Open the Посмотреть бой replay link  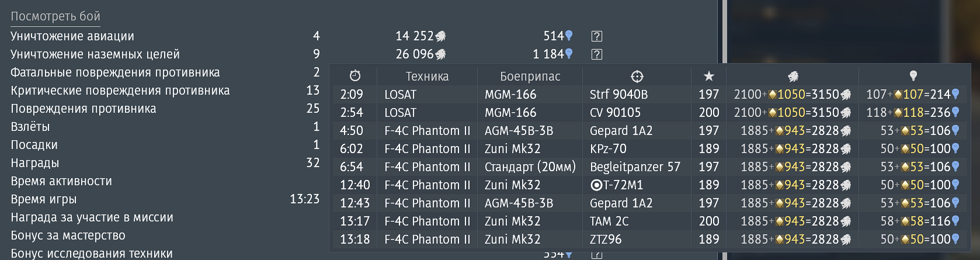(x=55, y=16)
